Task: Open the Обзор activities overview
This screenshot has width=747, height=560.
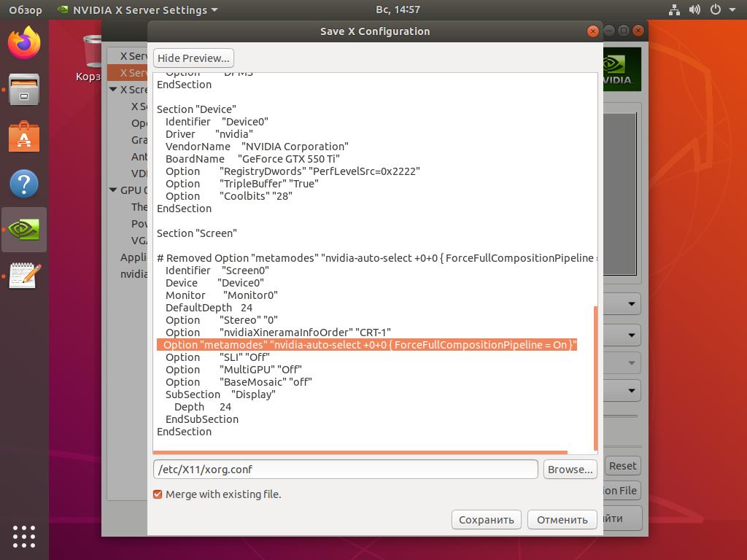Action: pyautogui.click(x=25, y=10)
